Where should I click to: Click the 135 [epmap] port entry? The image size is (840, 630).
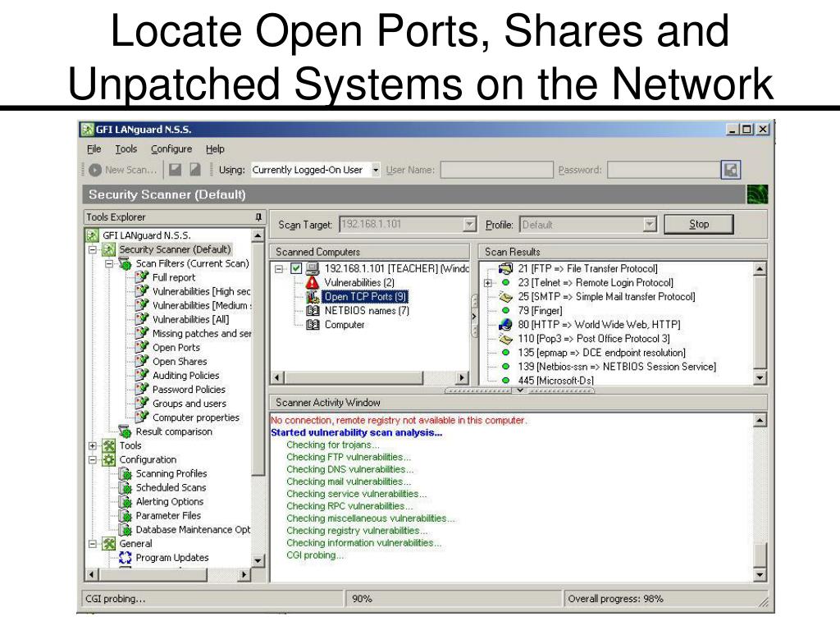click(601, 353)
